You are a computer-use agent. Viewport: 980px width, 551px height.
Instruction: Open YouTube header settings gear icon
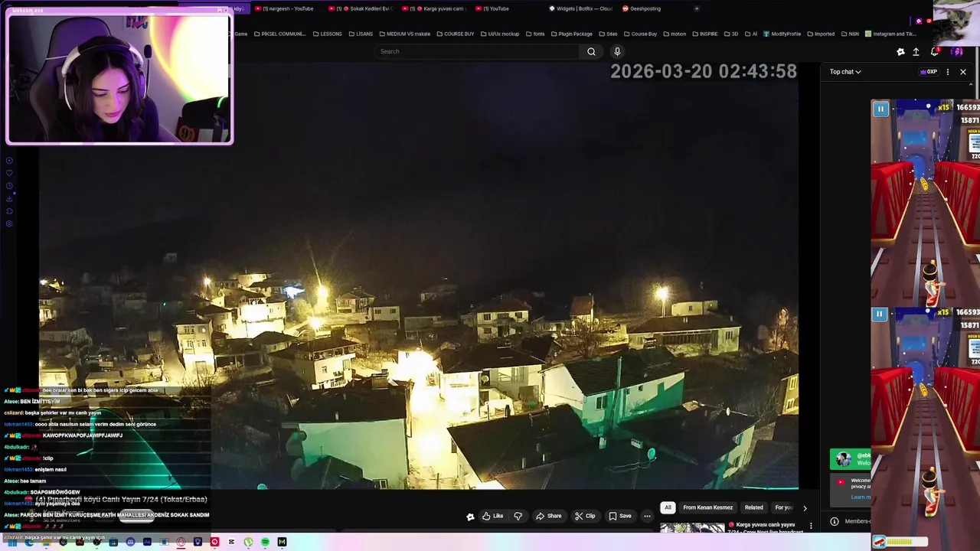[900, 51]
